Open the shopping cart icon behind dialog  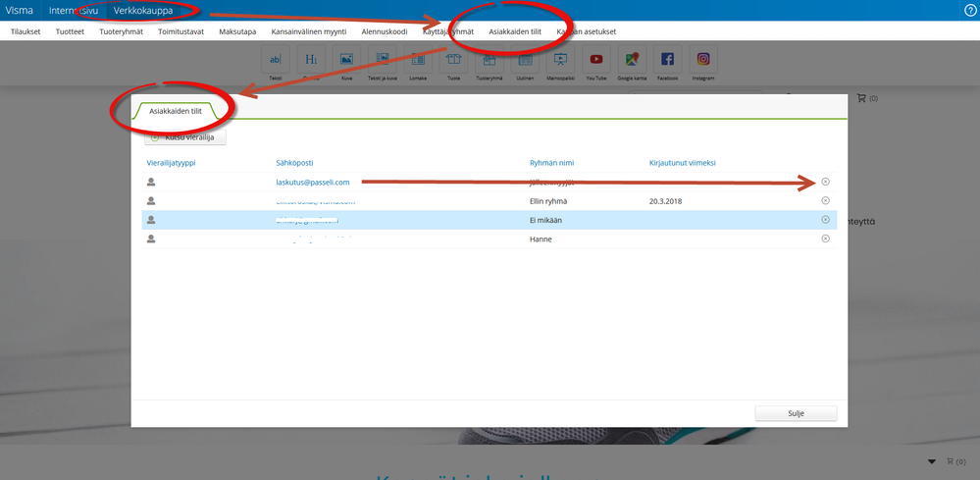[x=862, y=98]
